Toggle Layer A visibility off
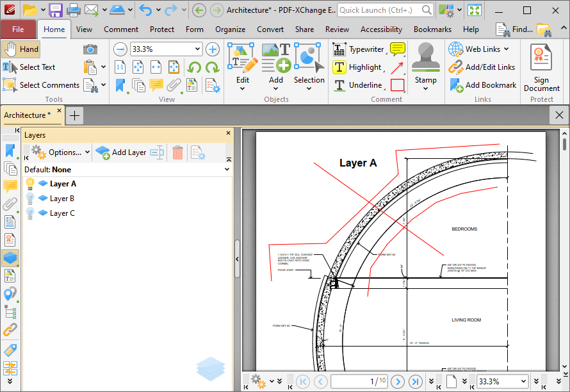The width and height of the screenshot is (570, 392). click(29, 183)
